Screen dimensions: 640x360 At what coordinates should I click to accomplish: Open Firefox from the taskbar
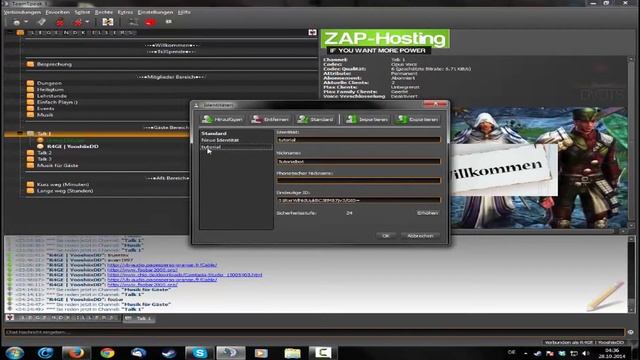[76, 353]
